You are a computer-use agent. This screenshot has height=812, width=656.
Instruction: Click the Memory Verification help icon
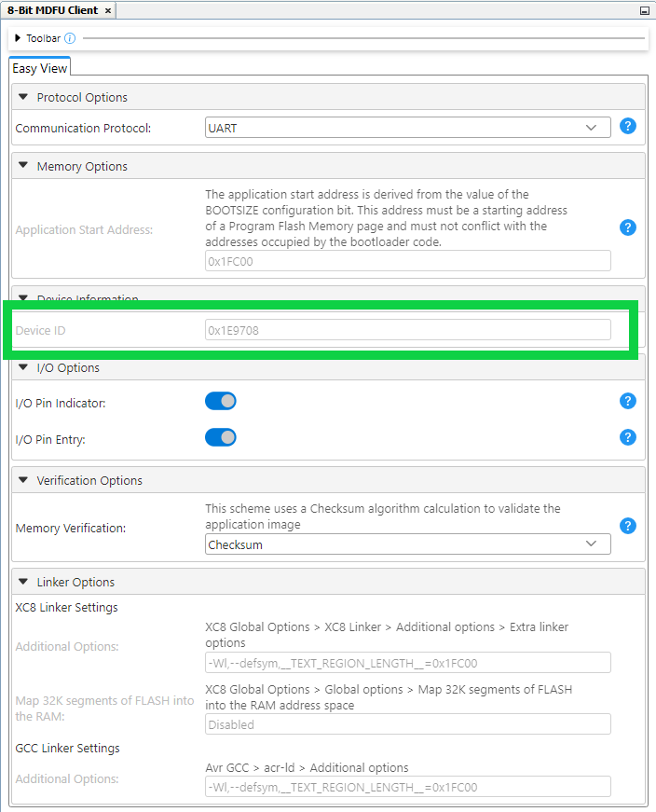pyautogui.click(x=628, y=526)
